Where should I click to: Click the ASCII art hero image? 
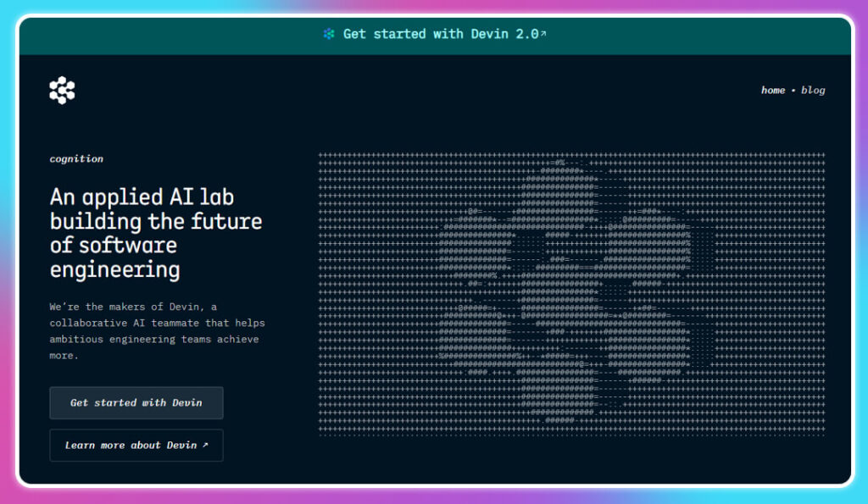click(x=572, y=292)
